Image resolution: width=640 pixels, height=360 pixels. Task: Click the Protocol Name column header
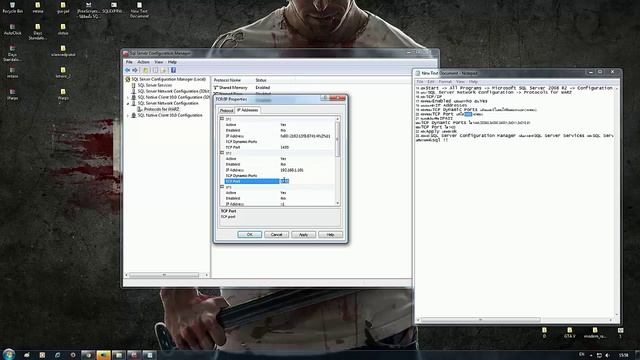[227, 80]
